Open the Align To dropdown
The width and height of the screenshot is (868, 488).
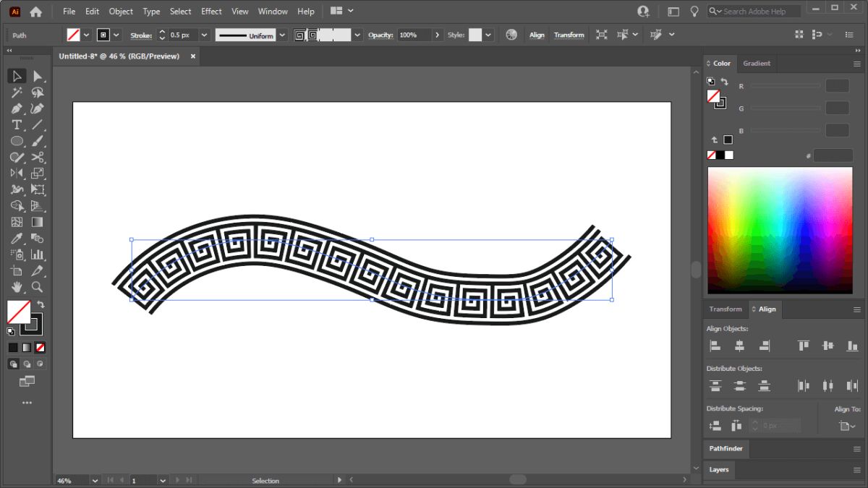pyautogui.click(x=847, y=427)
